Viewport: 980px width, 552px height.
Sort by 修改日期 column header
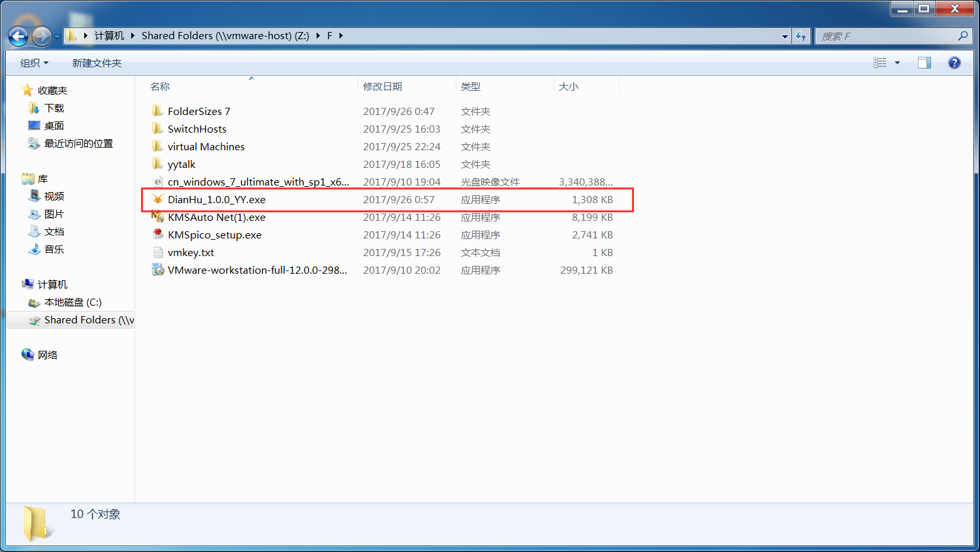coord(383,86)
